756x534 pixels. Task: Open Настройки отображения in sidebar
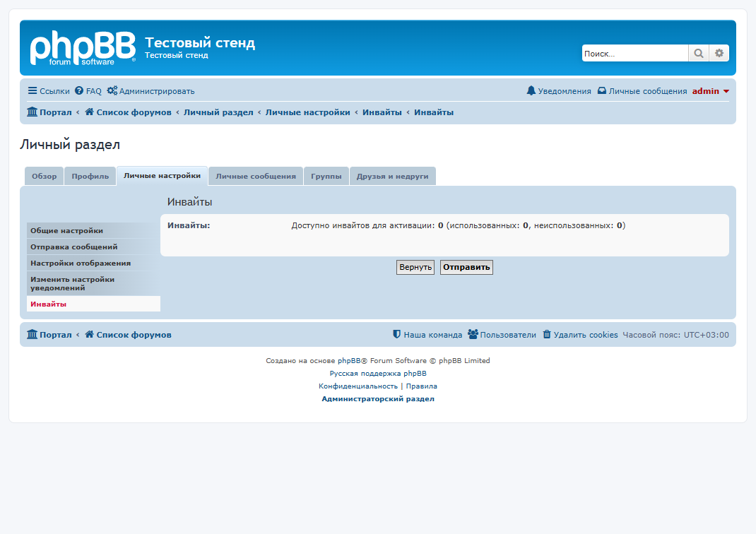pyautogui.click(x=93, y=263)
